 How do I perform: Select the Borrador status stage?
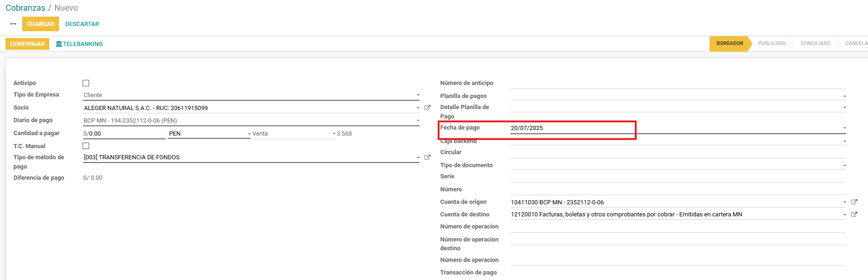730,44
